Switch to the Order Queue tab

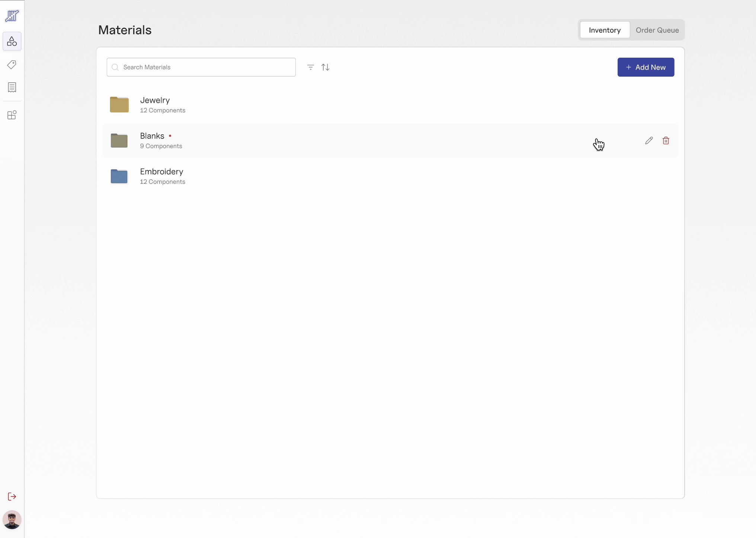click(x=657, y=30)
